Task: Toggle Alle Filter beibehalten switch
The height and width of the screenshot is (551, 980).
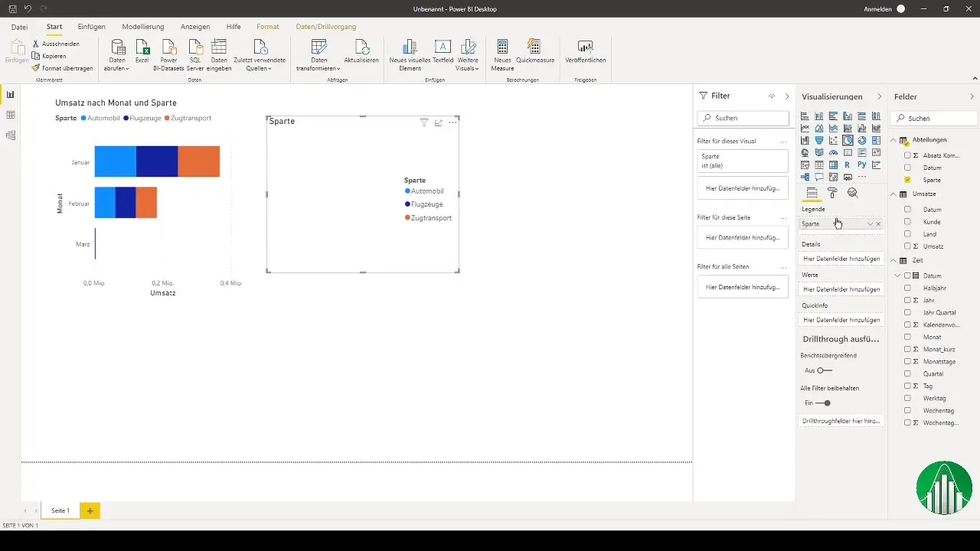Action: click(x=824, y=403)
